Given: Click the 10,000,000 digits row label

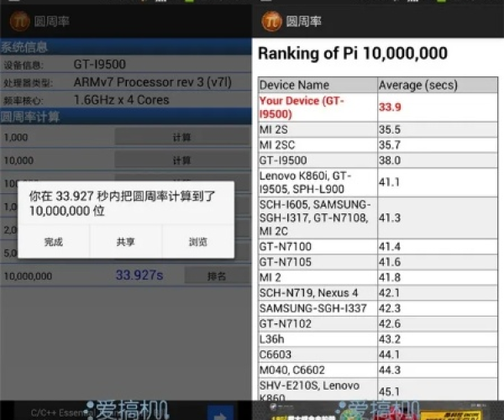Looking at the screenshot, I should [28, 276].
